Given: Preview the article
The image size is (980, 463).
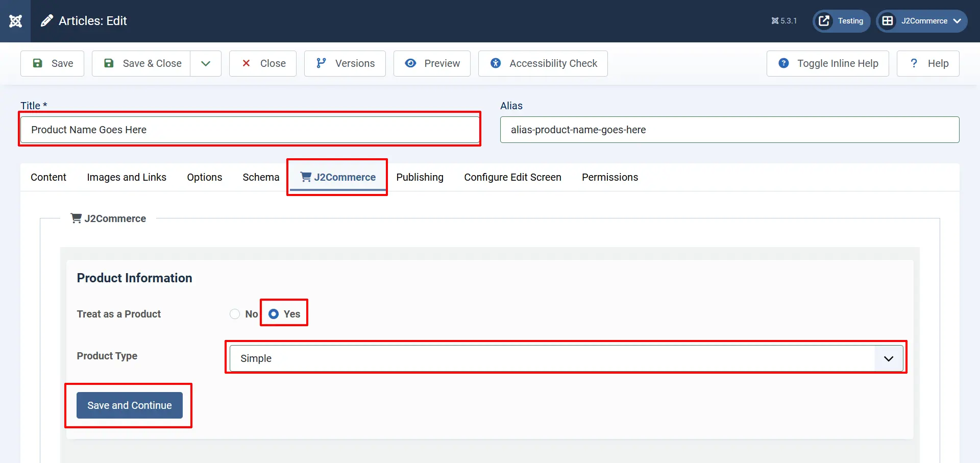Looking at the screenshot, I should (x=432, y=63).
